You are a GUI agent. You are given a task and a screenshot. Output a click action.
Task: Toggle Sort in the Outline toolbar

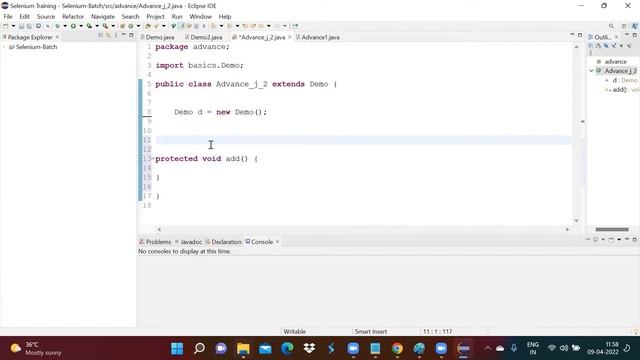[598, 46]
